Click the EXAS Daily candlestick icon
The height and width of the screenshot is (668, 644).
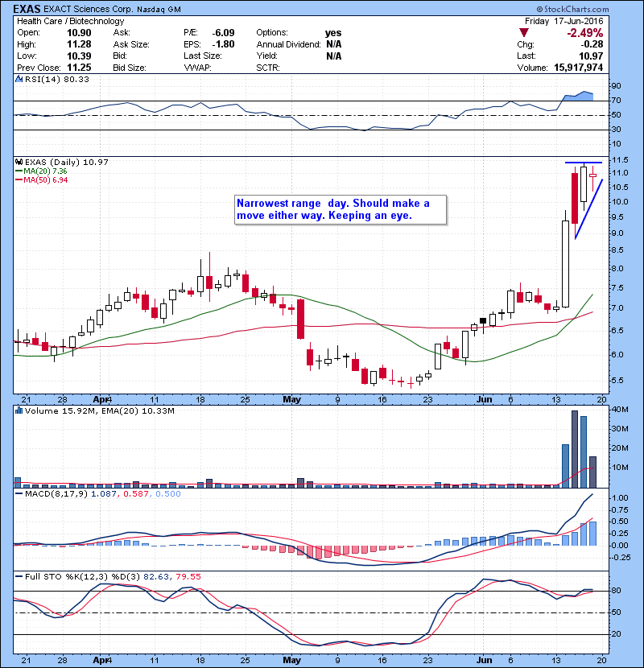(19, 163)
